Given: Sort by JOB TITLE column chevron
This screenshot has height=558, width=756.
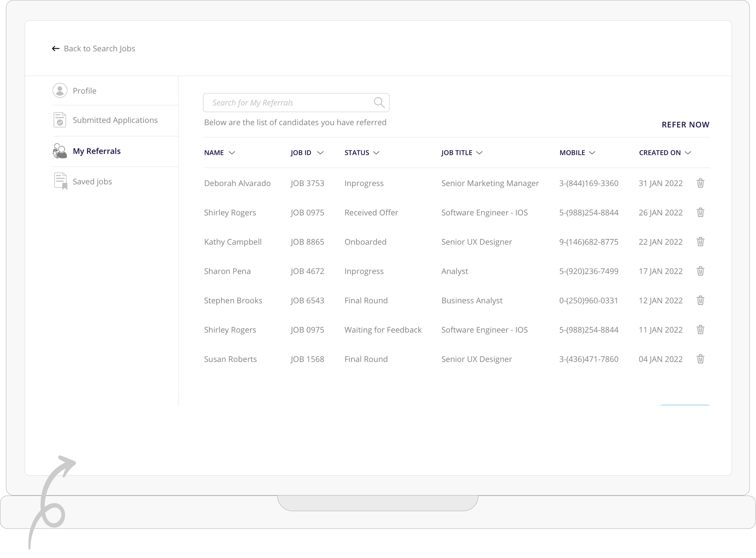Looking at the screenshot, I should (479, 153).
